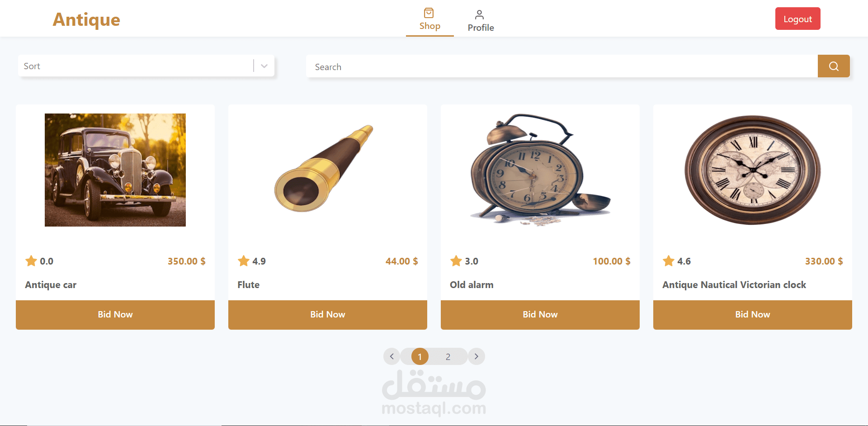Click the person Profile icon
This screenshot has width=868, height=426.
(480, 15)
